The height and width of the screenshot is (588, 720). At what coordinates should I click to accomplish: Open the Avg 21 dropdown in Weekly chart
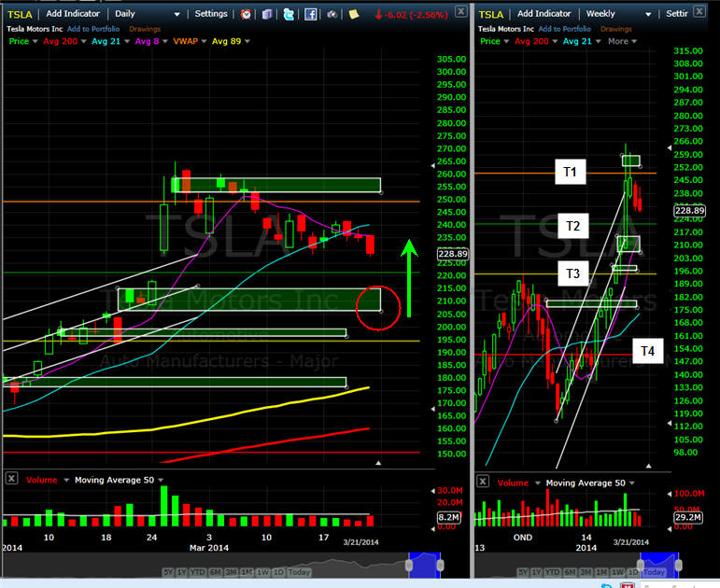[598, 41]
